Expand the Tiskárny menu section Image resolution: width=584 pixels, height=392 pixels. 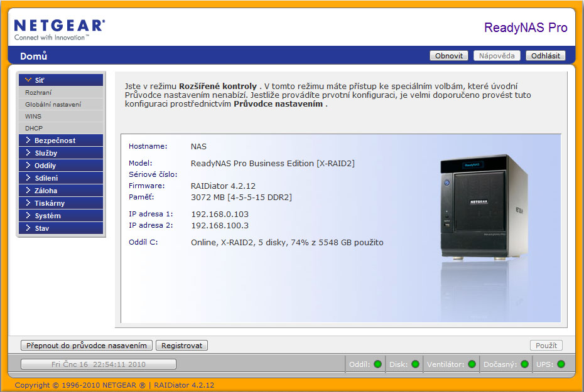click(61, 203)
